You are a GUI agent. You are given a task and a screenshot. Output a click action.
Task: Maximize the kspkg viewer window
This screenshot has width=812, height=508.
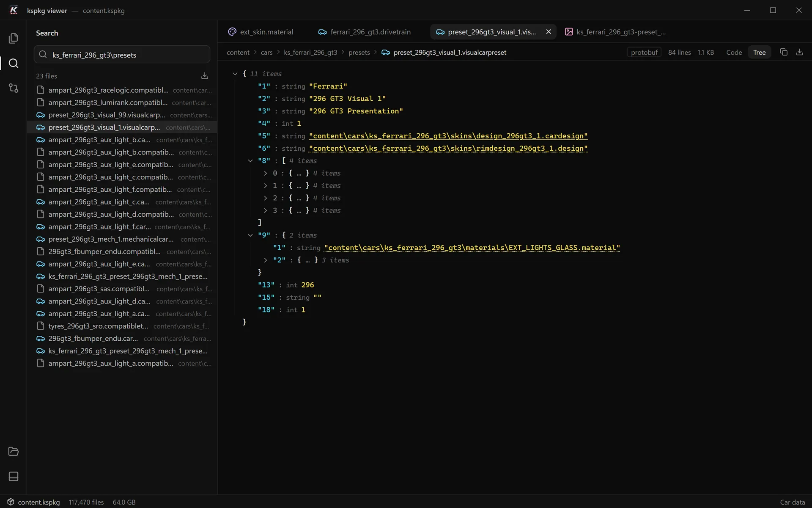tap(773, 10)
